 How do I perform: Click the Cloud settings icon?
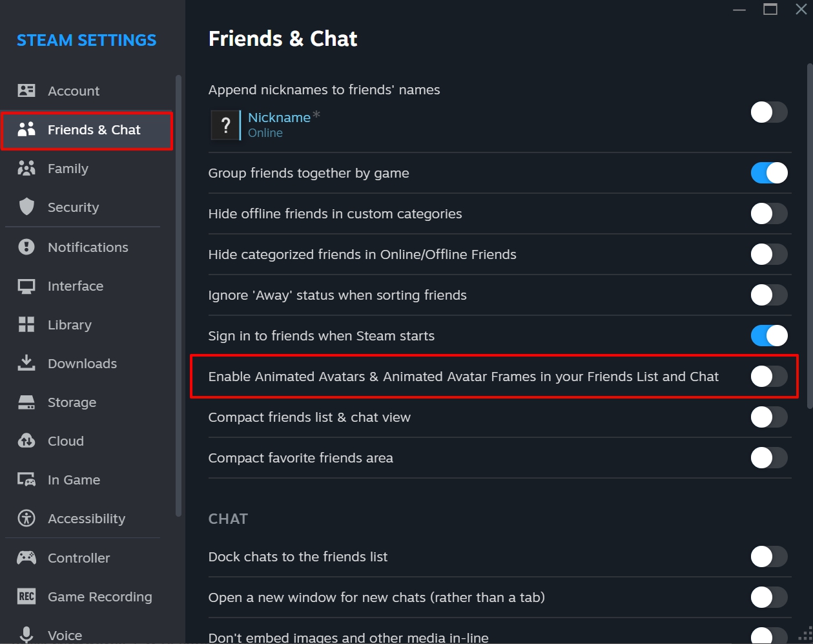click(x=26, y=441)
